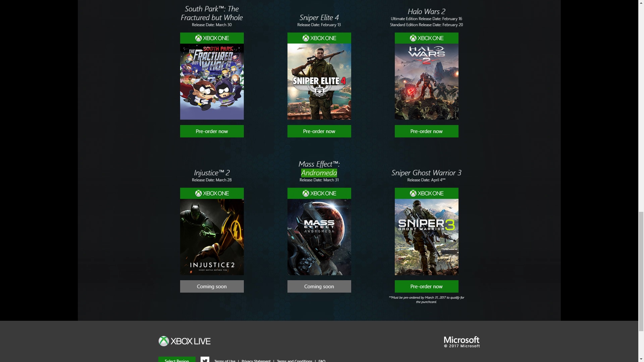644x362 pixels.
Task: Pre-order South Park: The Fractured but Whole
Action: 212,131
